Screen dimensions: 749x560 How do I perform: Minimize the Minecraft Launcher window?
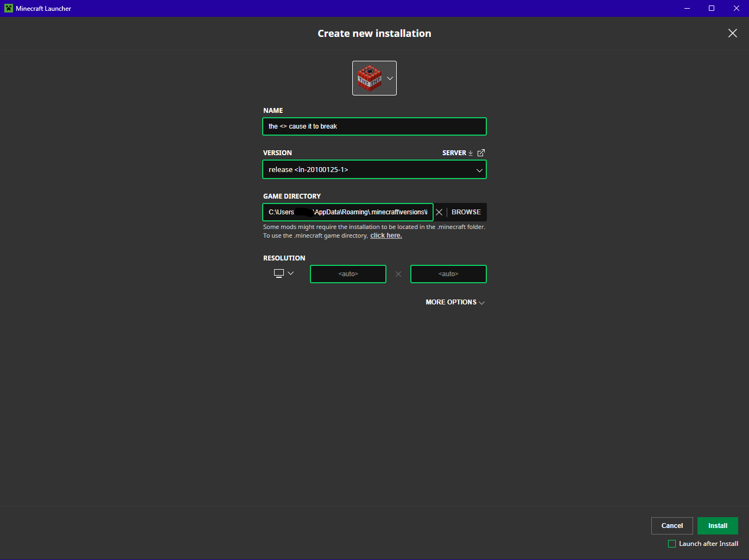pos(687,8)
